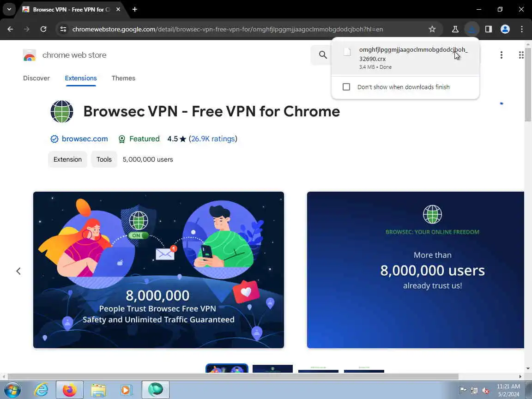Select the second carousel thumbnail below
Viewport: 532px width, 399px height.
(272, 369)
